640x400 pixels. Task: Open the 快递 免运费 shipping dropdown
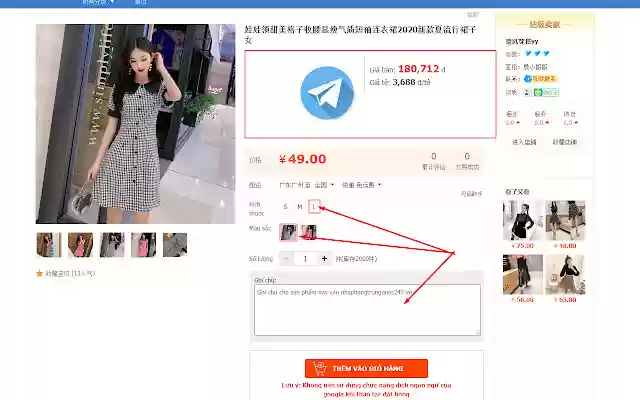(361, 185)
